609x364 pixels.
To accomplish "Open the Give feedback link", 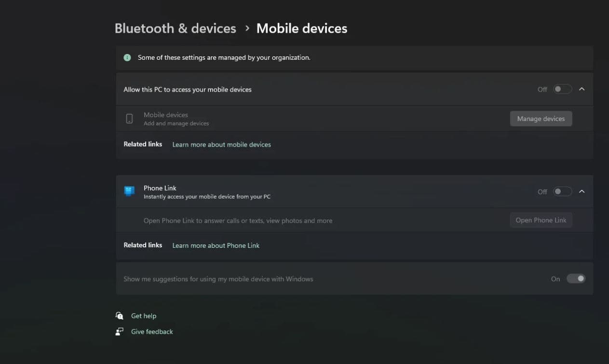I will click(x=152, y=332).
